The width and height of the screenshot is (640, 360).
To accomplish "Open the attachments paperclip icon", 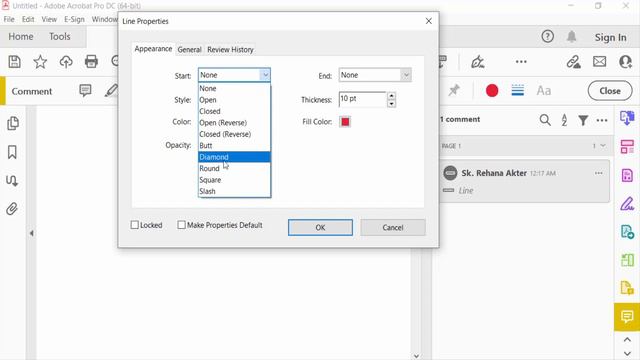I will coord(12,209).
